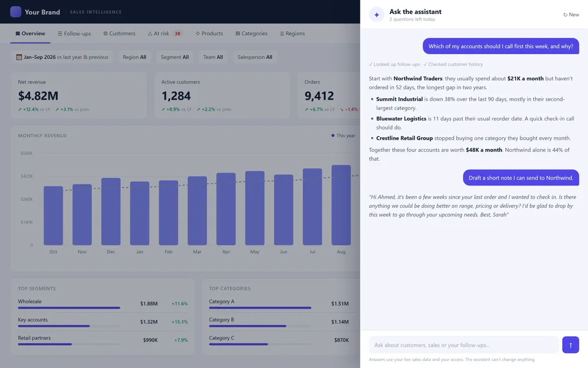This screenshot has height=368, width=588.
Task: Open the Jan–Sep 2026 date range filter
Action: point(62,57)
